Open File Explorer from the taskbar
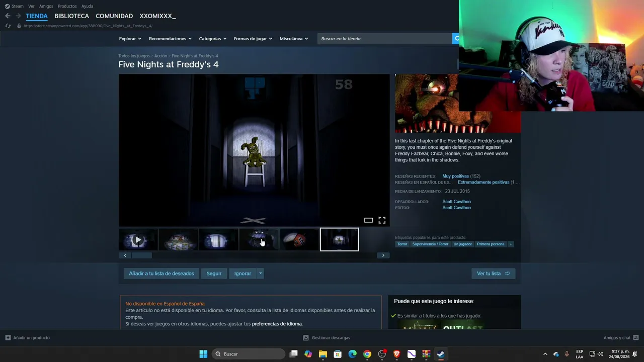The height and width of the screenshot is (362, 644). click(323, 354)
